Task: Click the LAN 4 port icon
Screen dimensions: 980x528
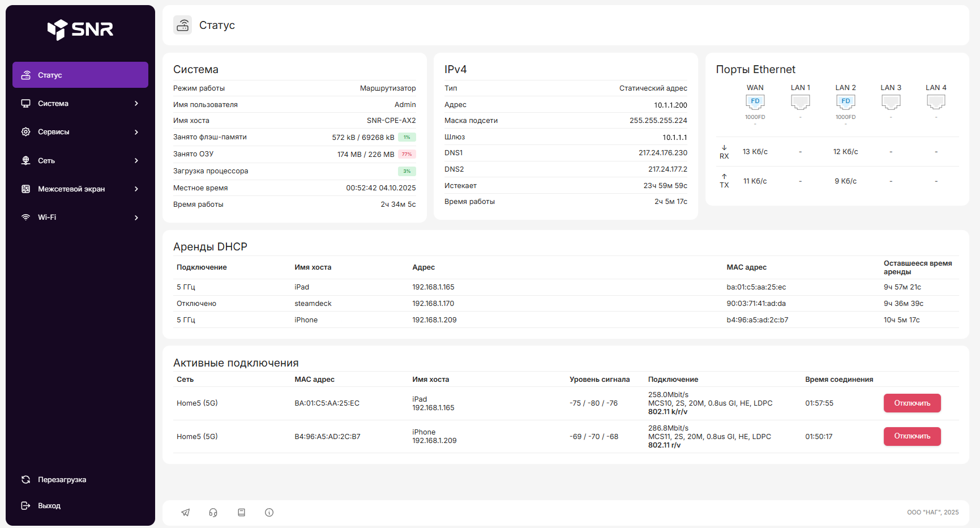Action: [x=936, y=102]
